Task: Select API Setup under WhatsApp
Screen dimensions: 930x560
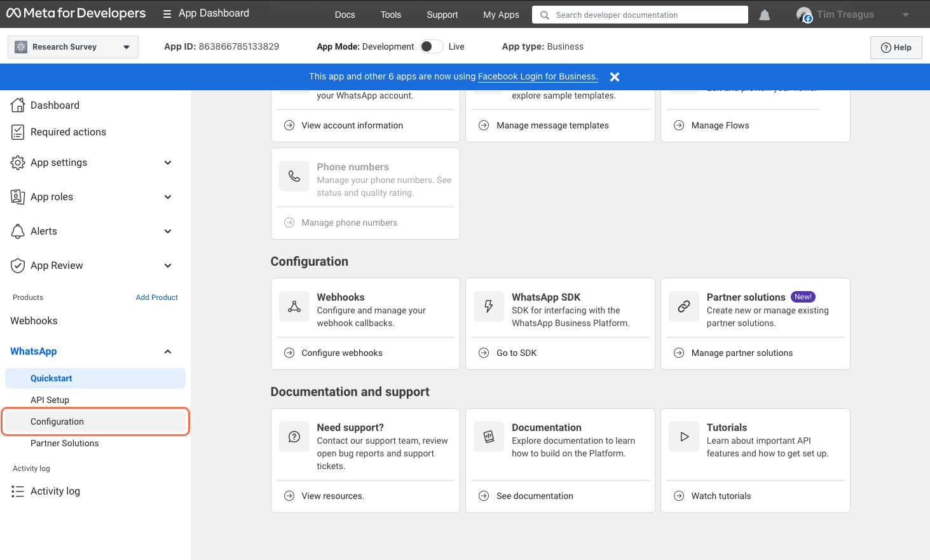Action: point(50,400)
